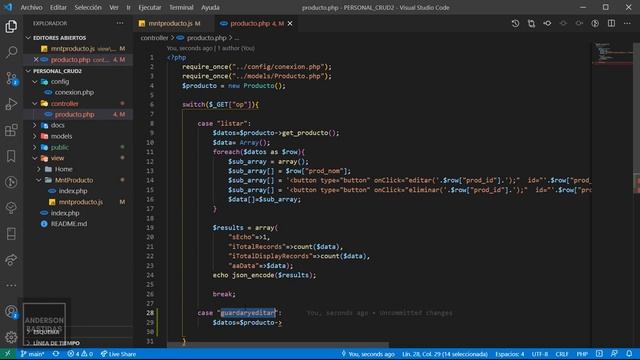Viewport: 640px width, 360px height.
Task: Open the Bookmarks view icon
Action: click(11, 156)
